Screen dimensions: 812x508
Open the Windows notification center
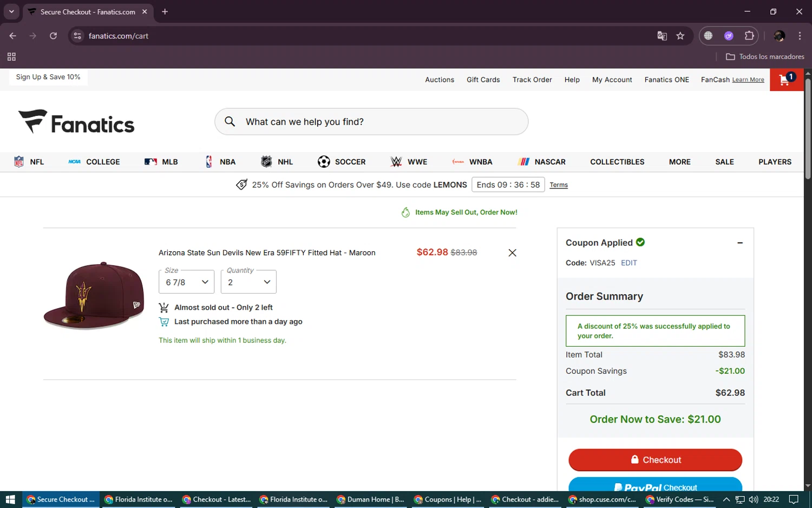pos(794,499)
